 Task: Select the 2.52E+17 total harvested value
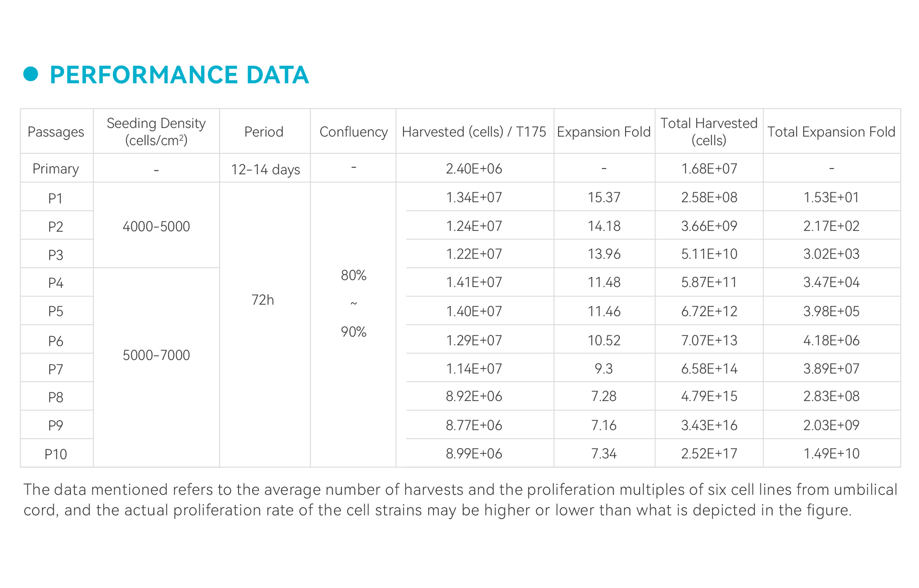[x=709, y=454]
